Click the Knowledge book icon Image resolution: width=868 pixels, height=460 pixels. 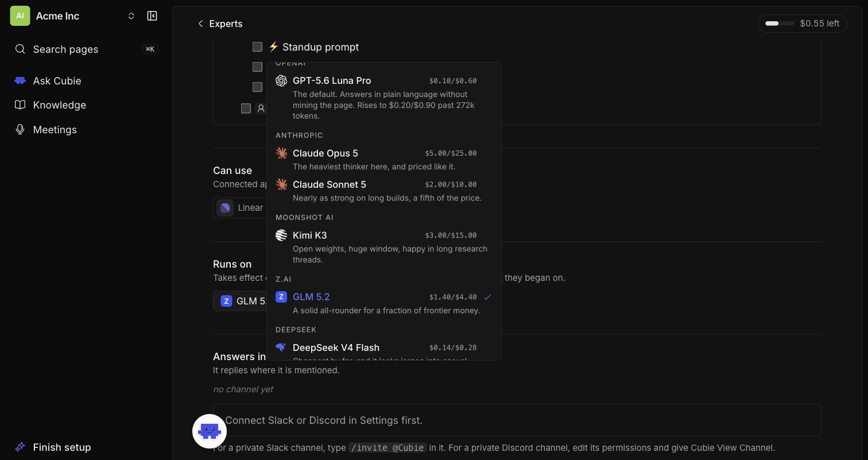pos(20,105)
